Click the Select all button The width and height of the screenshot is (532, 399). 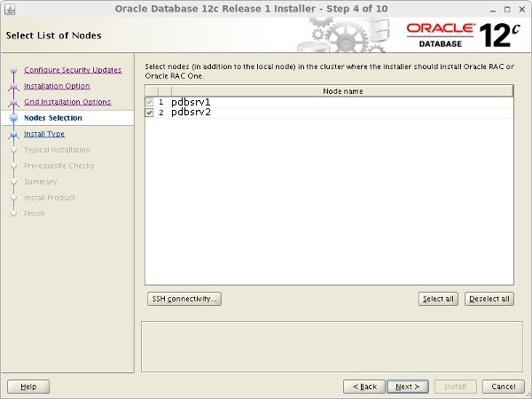point(438,299)
